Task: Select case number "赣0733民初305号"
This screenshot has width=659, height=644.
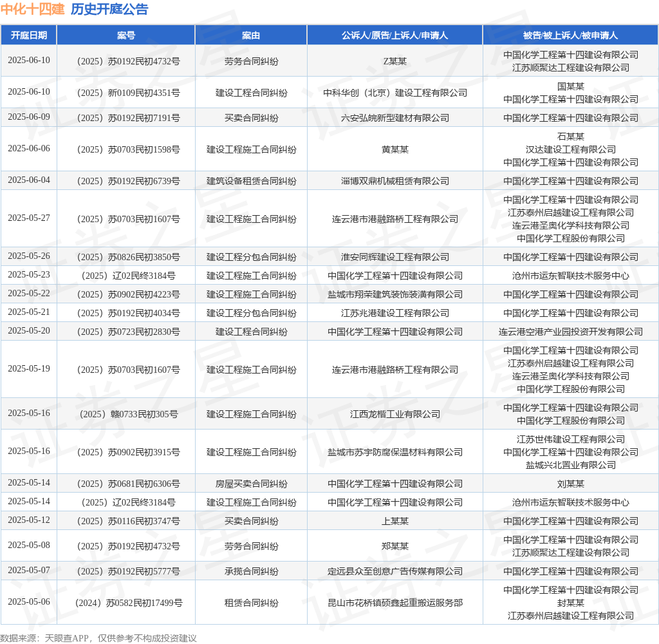Action: tap(144, 414)
